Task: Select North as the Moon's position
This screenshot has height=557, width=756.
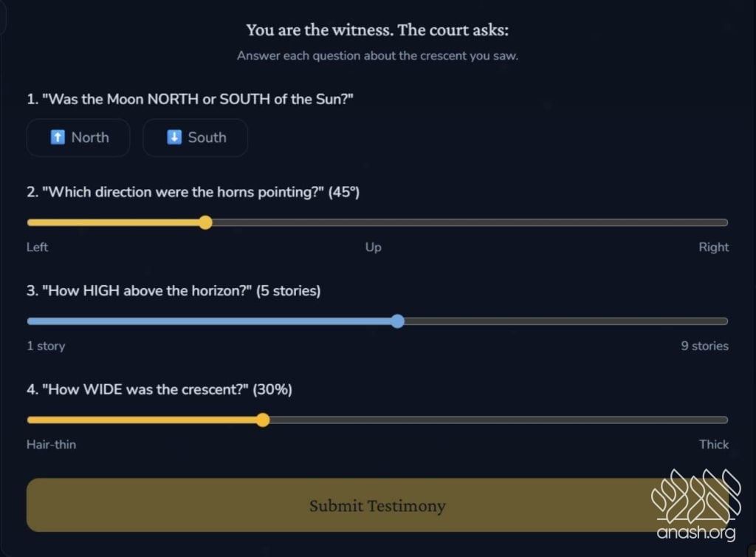Action: (x=78, y=137)
